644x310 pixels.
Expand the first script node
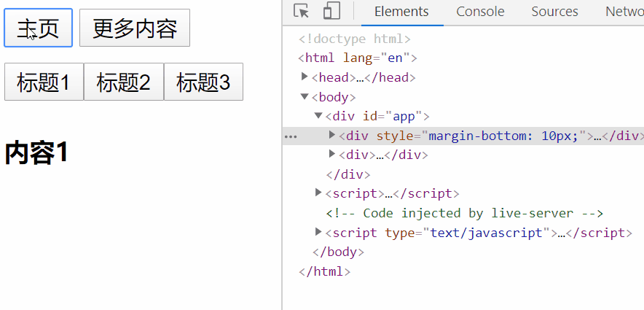(x=318, y=193)
